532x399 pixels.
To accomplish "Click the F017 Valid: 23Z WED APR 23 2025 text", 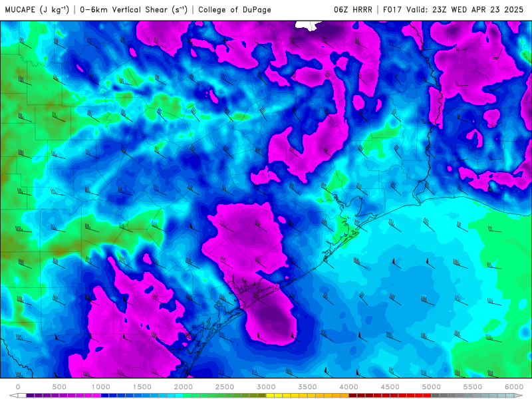I will [453, 9].
